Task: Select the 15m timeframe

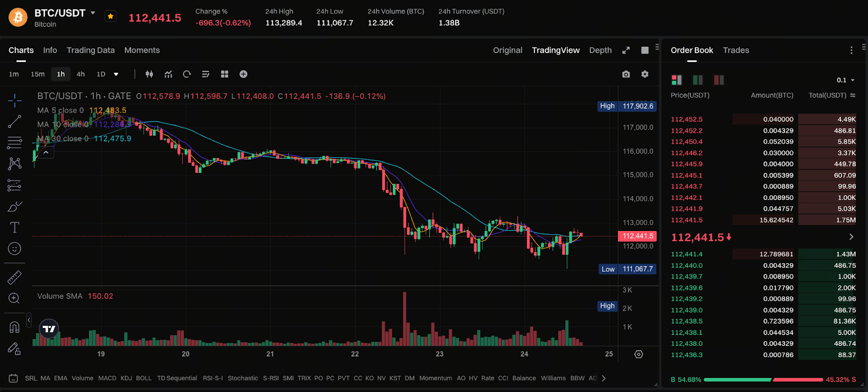Action: (38, 74)
